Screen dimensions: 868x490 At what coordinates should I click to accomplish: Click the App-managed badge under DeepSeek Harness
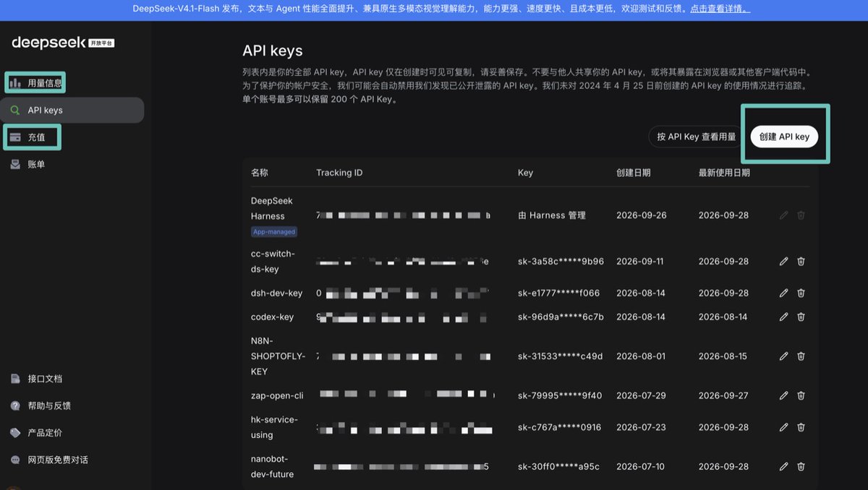tap(274, 232)
